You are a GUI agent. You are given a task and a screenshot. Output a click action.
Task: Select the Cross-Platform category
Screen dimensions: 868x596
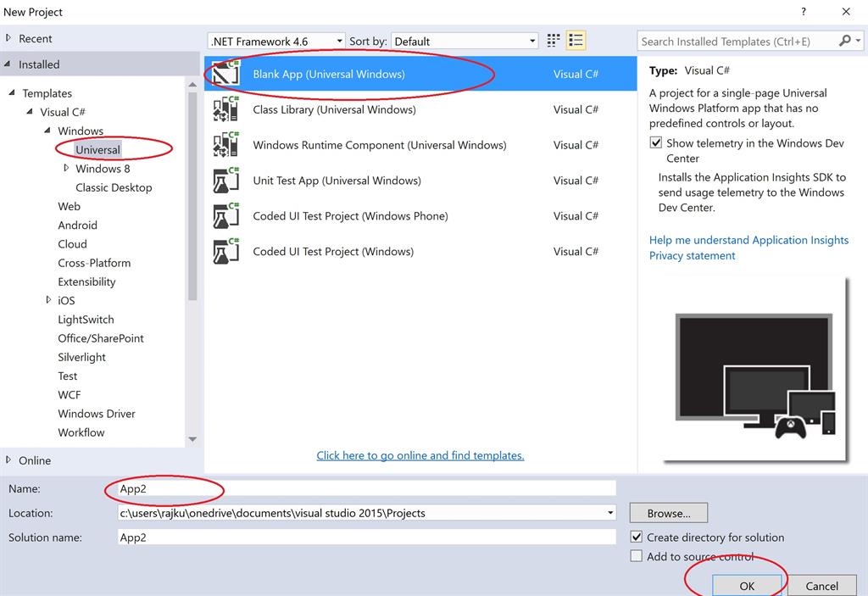pos(94,263)
